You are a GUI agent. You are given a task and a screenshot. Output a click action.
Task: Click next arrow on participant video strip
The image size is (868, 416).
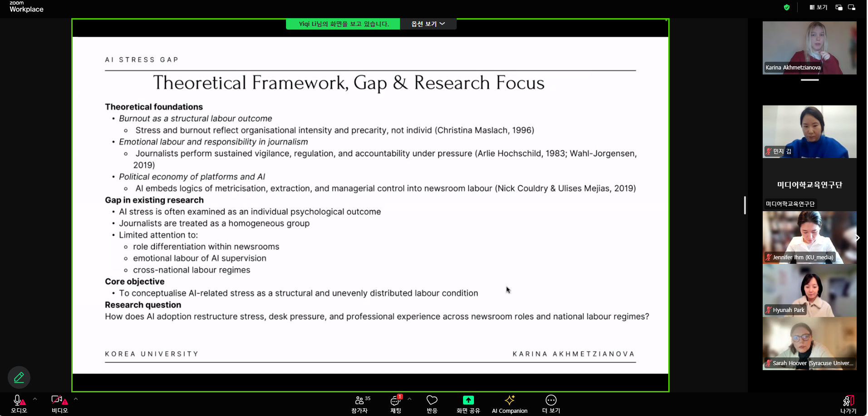pos(858,238)
